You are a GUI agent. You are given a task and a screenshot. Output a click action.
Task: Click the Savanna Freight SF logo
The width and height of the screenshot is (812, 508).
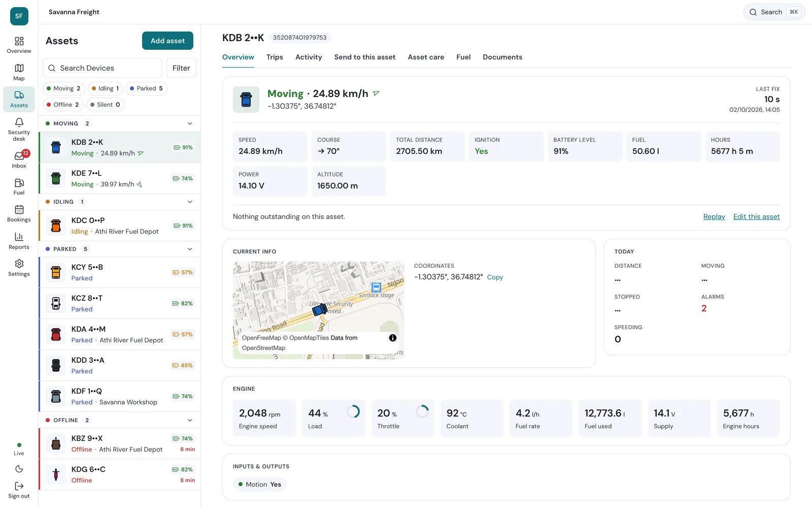(19, 16)
